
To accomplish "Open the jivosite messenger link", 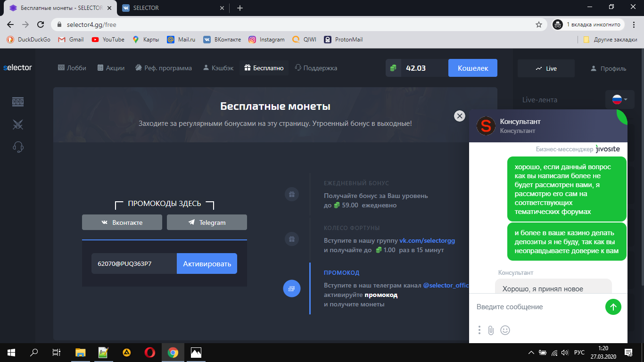I will coord(608,149).
